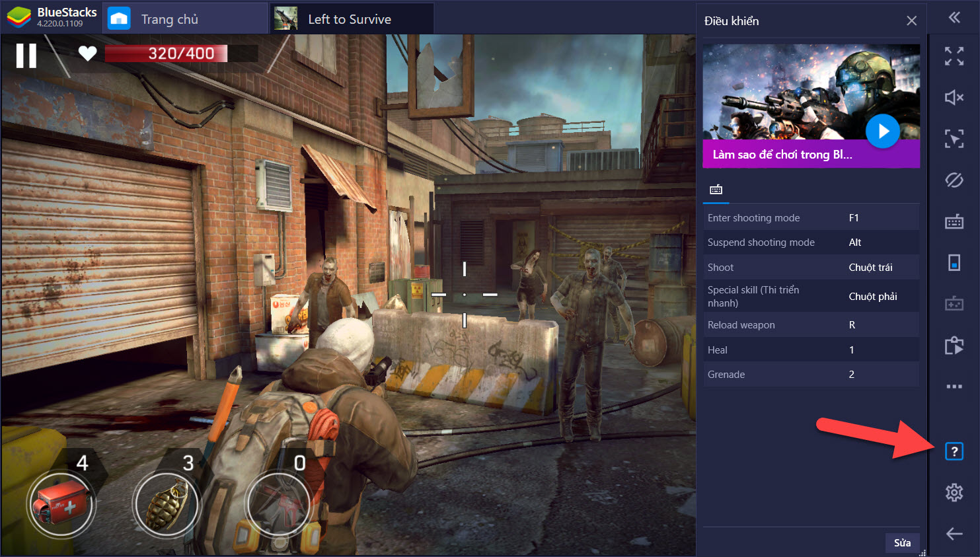980x557 pixels.
Task: Click the aiming crosshair in the game
Action: click(x=465, y=294)
